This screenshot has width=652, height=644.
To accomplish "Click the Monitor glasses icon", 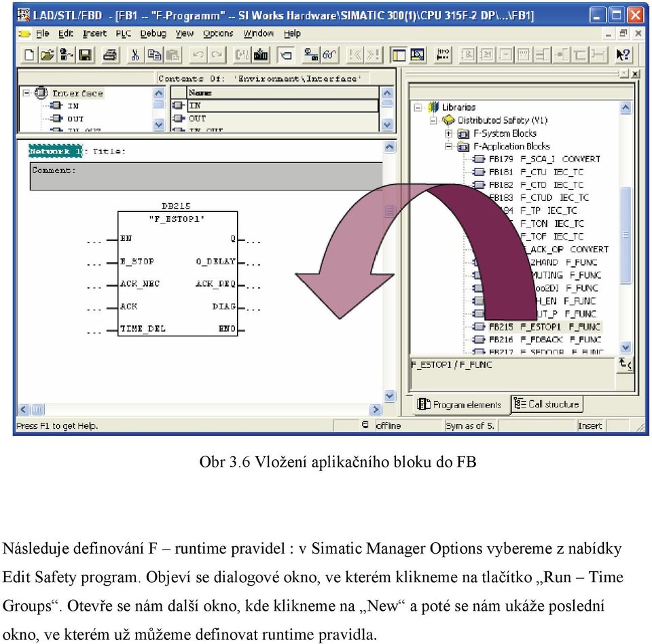I will coord(329,55).
